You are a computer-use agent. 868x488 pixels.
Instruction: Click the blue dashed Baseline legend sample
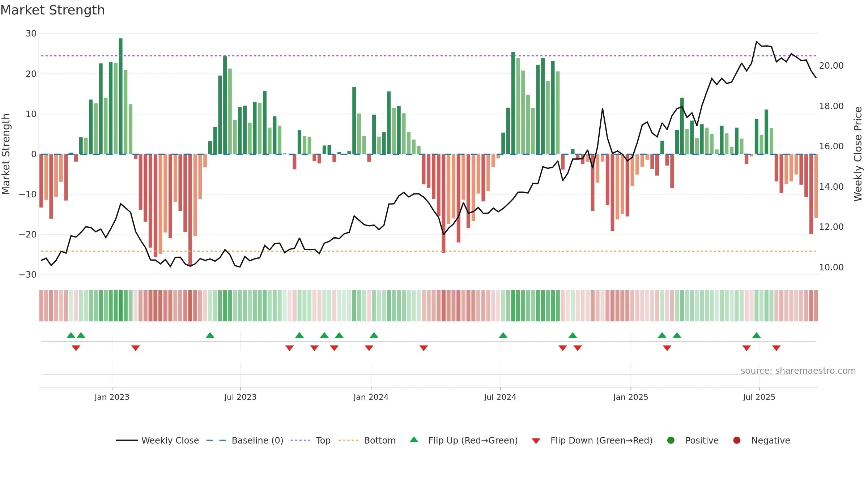tap(216, 440)
